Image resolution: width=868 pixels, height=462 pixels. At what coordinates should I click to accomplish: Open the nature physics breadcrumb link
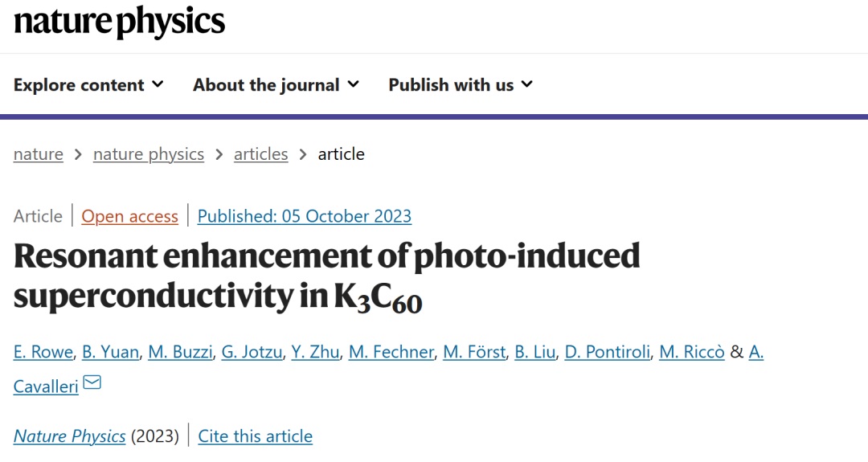(x=149, y=154)
